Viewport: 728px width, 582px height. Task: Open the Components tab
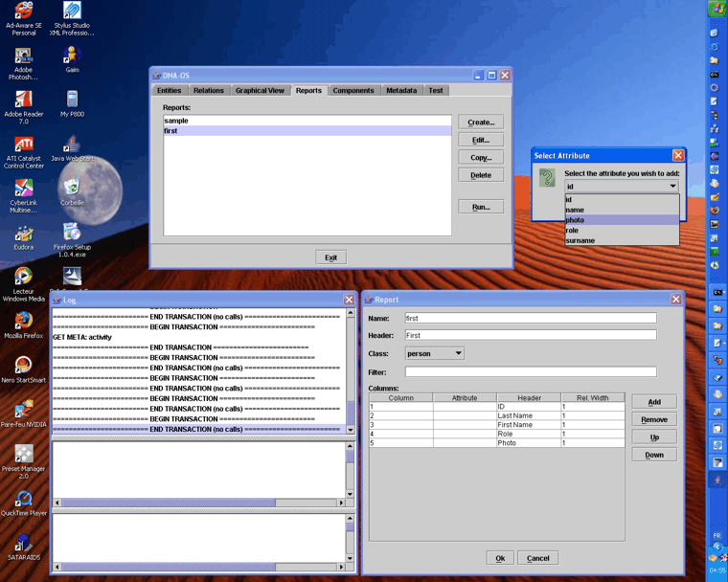[x=353, y=91]
